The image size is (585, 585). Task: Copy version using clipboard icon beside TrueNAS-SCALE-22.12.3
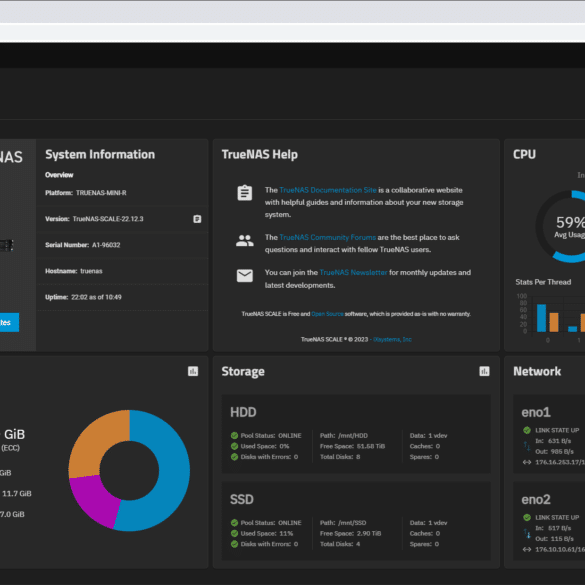click(x=197, y=219)
